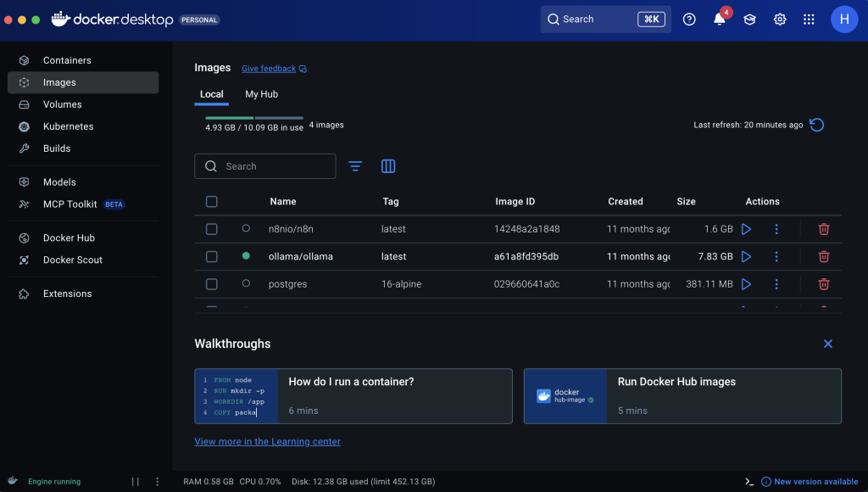Screen dimensions: 868x492
Task: Sort by the Size column header
Action: [x=686, y=202]
